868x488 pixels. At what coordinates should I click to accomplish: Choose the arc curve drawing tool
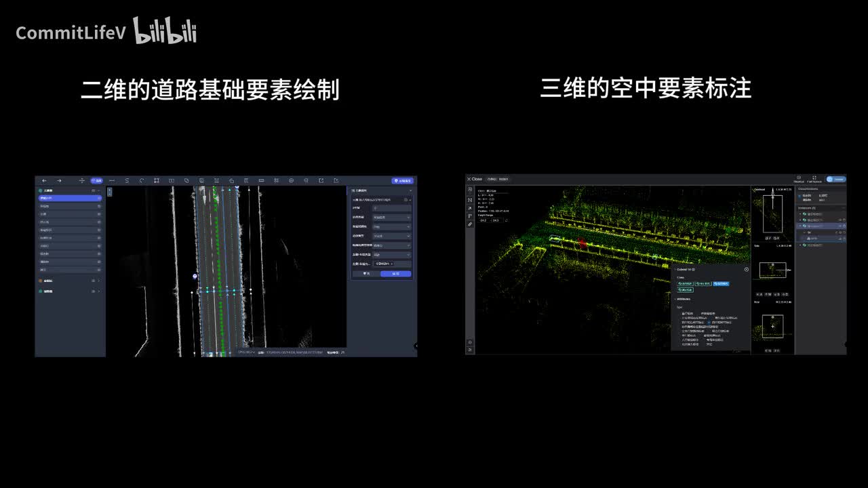pyautogui.click(x=142, y=180)
